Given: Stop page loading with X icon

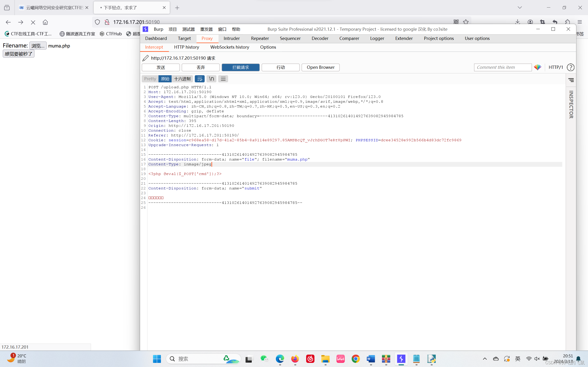Looking at the screenshot, I should click(x=33, y=22).
